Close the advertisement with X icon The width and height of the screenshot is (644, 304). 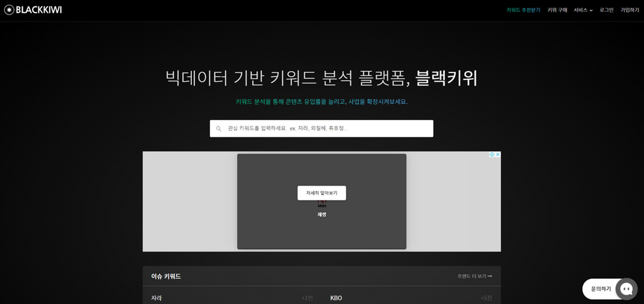point(498,154)
